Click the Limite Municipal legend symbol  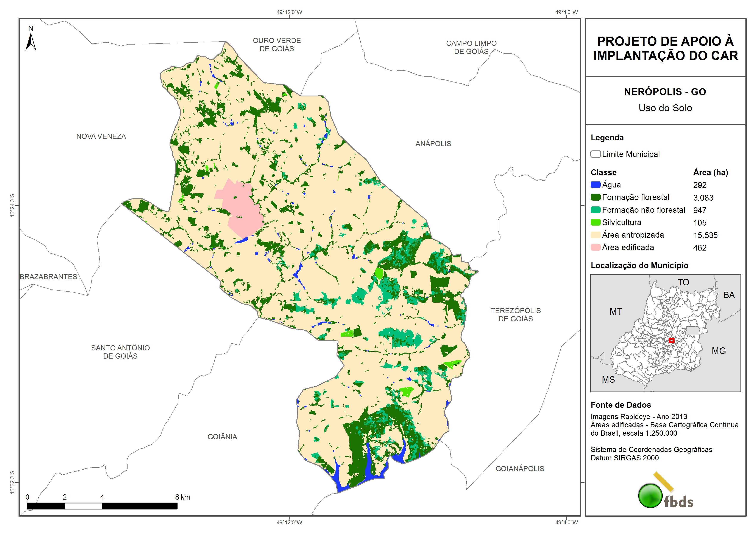595,154
